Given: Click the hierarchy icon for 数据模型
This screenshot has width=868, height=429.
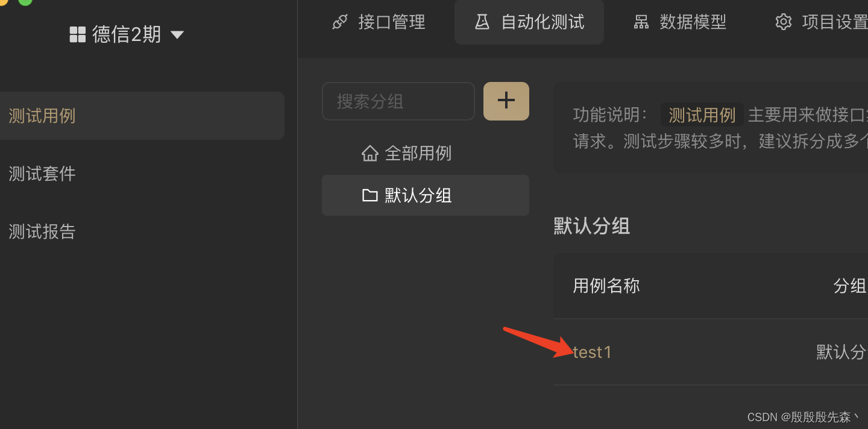Looking at the screenshot, I should pos(641,22).
